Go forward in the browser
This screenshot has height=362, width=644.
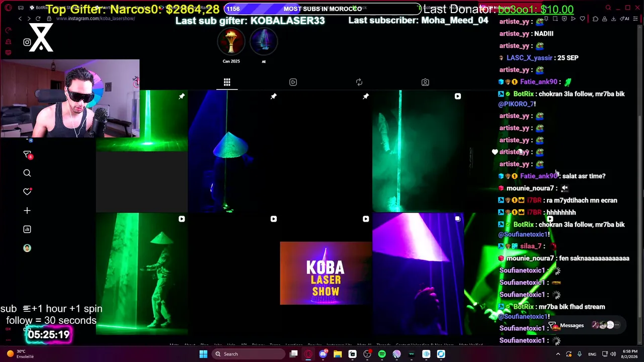(29, 19)
